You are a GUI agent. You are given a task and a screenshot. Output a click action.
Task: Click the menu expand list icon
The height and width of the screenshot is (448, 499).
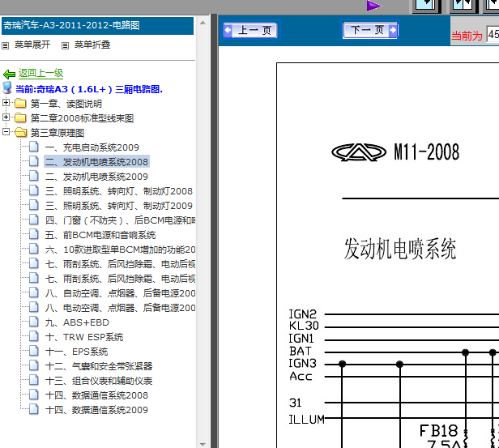(6, 46)
